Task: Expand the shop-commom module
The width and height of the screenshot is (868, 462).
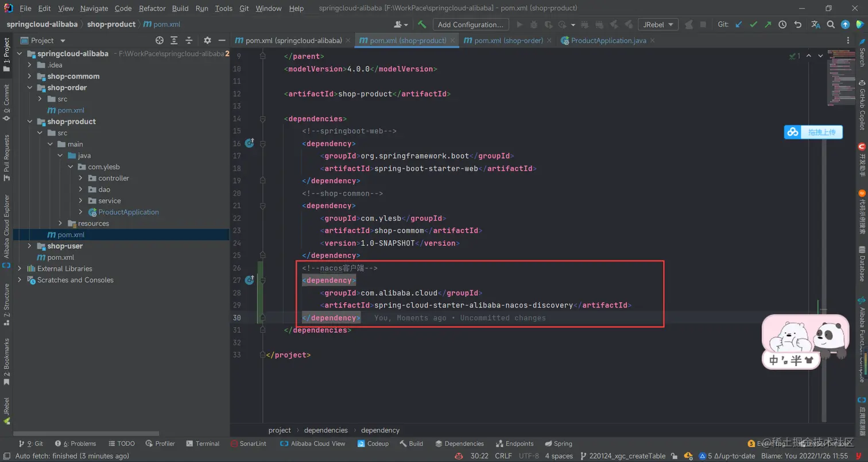Action: [30, 76]
